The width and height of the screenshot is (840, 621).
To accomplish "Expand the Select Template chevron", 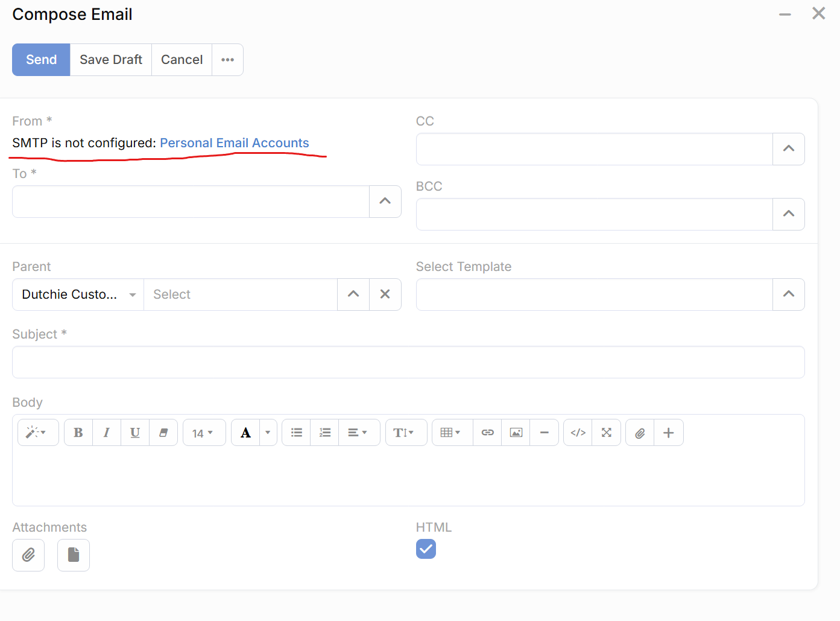I will (x=788, y=295).
